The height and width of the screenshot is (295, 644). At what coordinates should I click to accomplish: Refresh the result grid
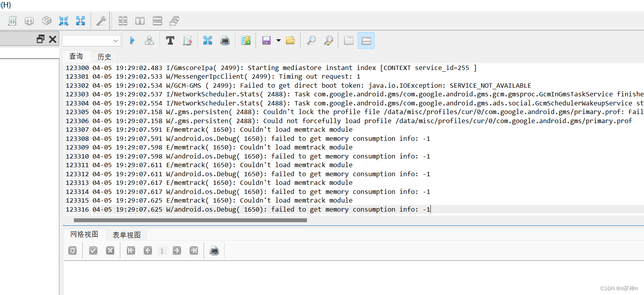pyautogui.click(x=73, y=251)
